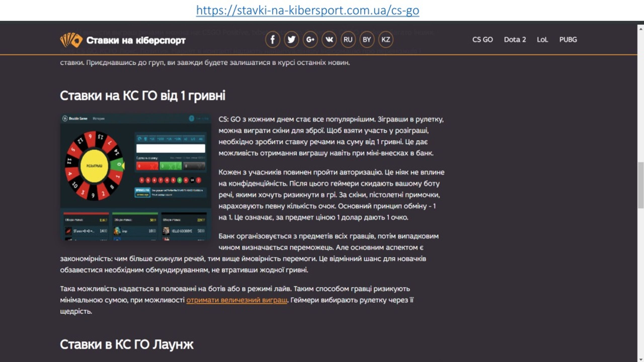644x362 pixels.
Task: Switch to the RU site version
Action: pos(348,39)
